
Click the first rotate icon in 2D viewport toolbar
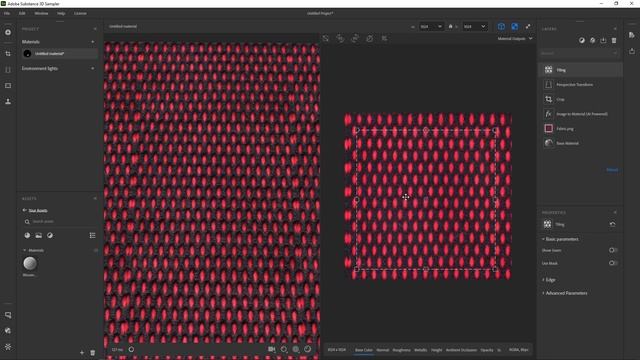click(326, 38)
